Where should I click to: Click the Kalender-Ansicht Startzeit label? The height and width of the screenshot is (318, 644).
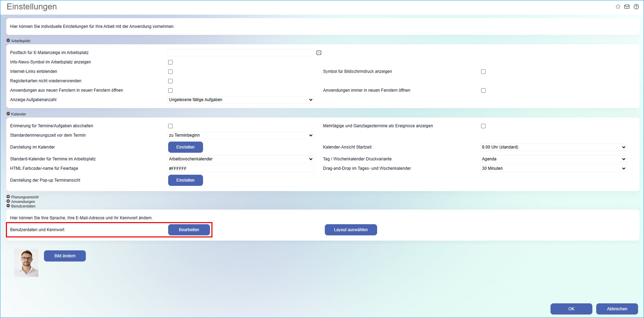point(347,147)
